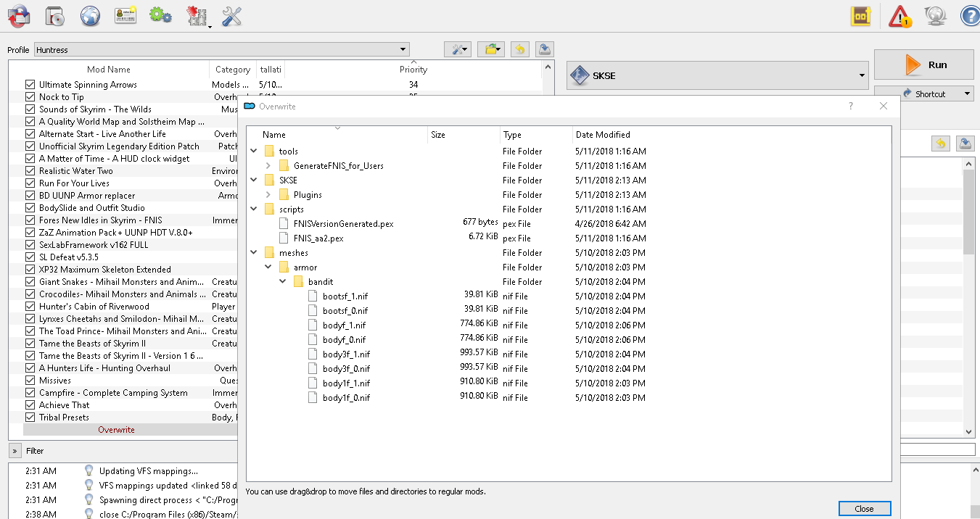Click the Shortcut button
The width and height of the screenshot is (980, 519).
pos(924,94)
